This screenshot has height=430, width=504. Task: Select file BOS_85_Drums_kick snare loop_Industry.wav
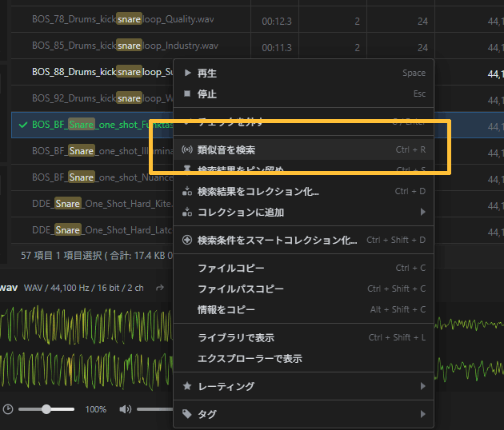(x=125, y=46)
